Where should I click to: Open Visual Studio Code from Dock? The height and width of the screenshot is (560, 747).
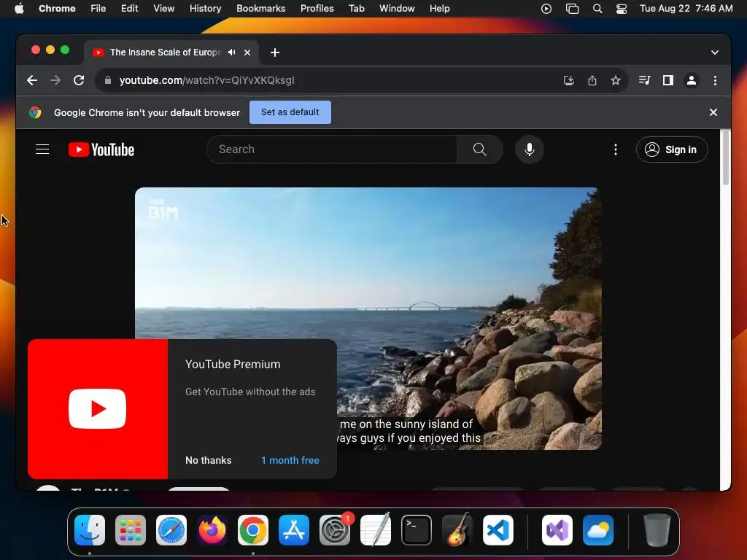point(498,530)
